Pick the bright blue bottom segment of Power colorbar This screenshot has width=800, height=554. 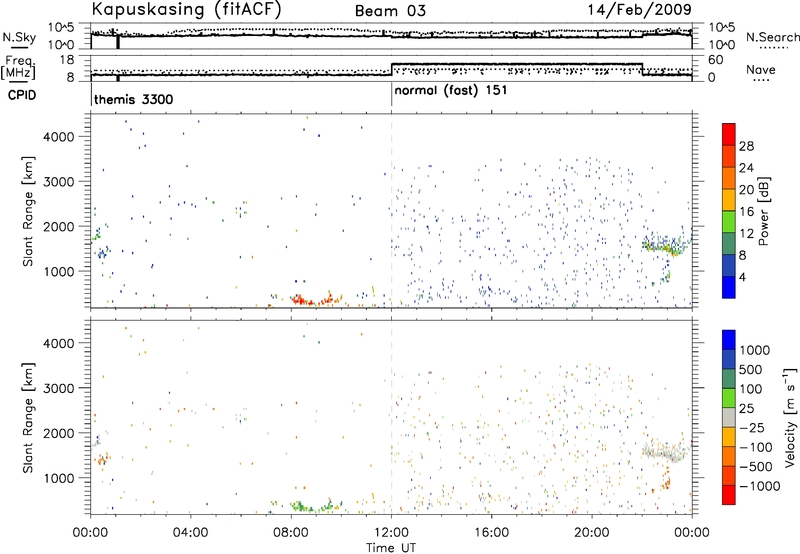[x=729, y=287]
